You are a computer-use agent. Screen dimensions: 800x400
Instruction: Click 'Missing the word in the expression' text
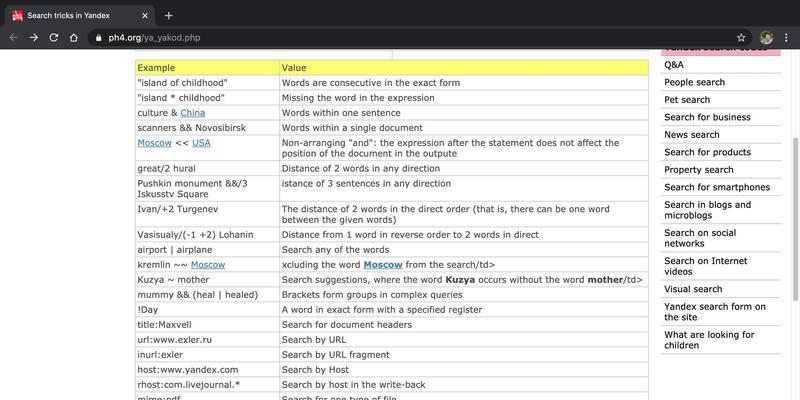tap(358, 97)
